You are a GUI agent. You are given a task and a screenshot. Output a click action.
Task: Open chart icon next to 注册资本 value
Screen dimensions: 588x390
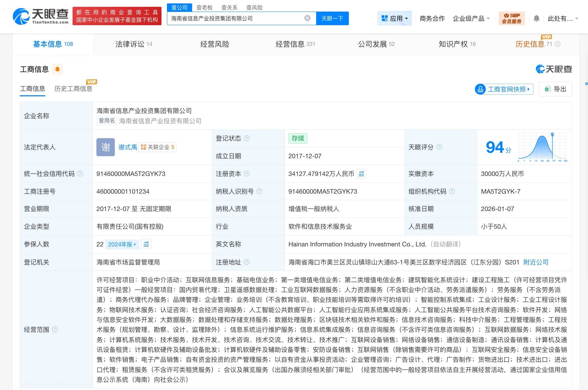point(361,174)
